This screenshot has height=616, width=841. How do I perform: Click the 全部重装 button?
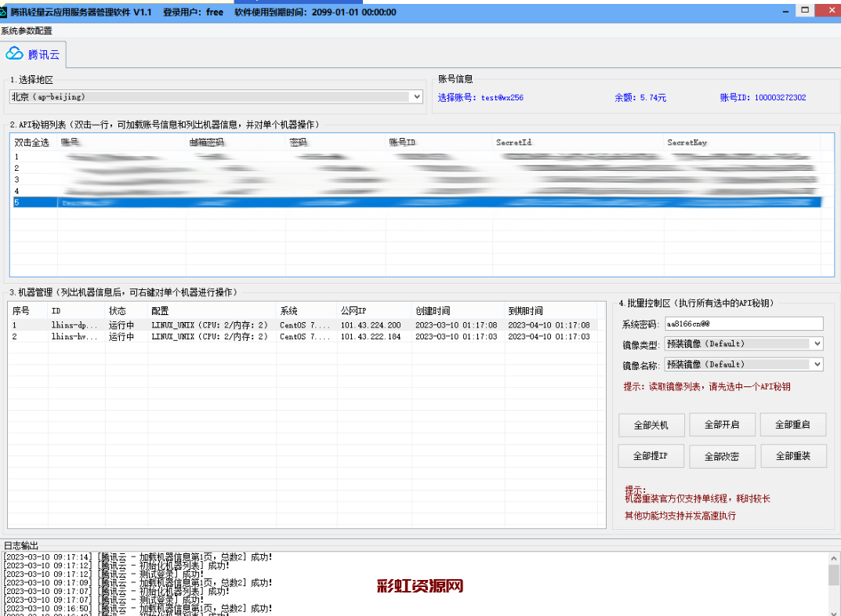point(792,456)
